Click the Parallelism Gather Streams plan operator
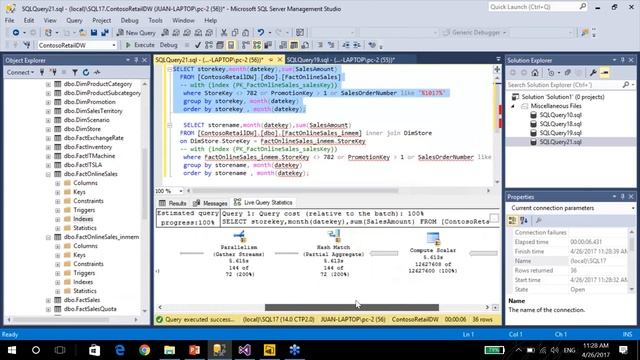This screenshot has width=640, height=360. point(239,254)
